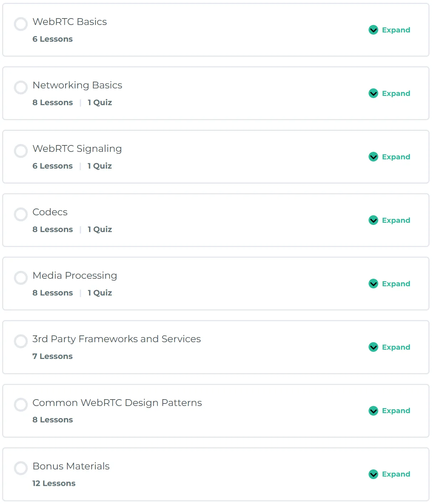Click the Common WebRTC Design Patterns title
The width and height of the screenshot is (432, 504).
tap(117, 403)
